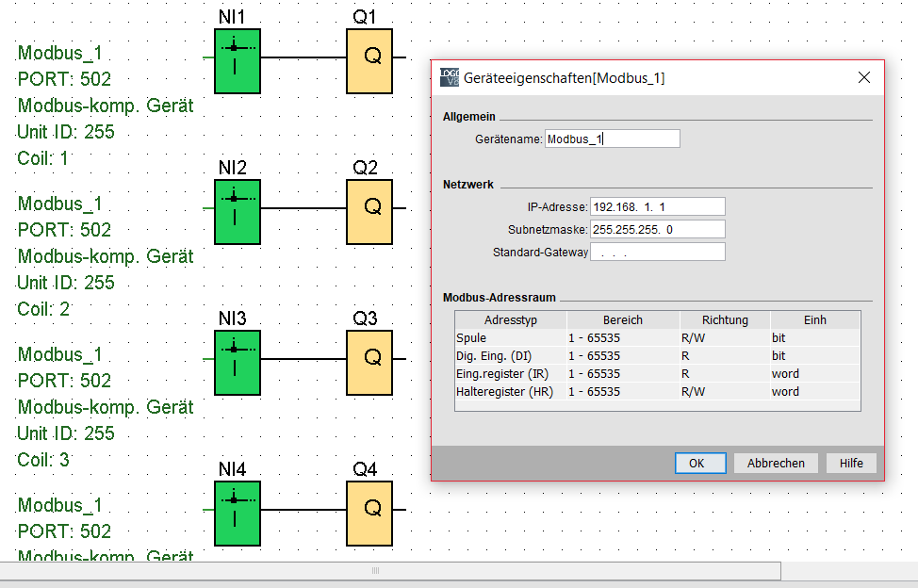Select the Q2 output block
The width and height of the screenshot is (918, 588).
[x=369, y=212]
